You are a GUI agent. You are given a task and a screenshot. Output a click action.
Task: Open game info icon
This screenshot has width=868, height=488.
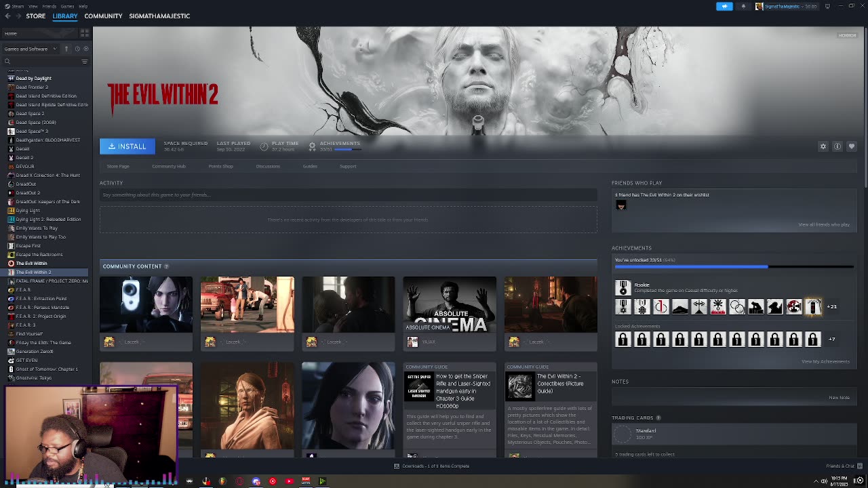837,146
